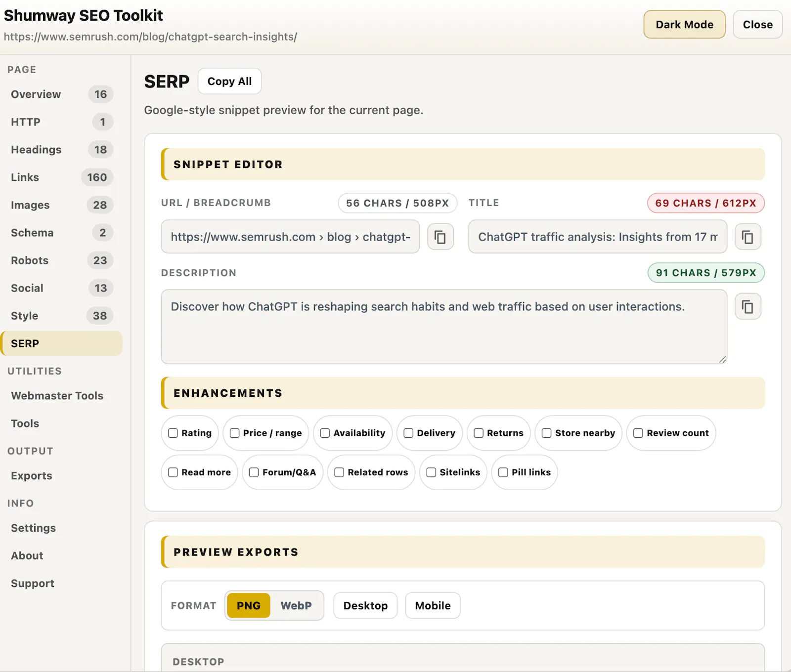Click the Enhancements section header
791x672 pixels.
[x=463, y=393]
